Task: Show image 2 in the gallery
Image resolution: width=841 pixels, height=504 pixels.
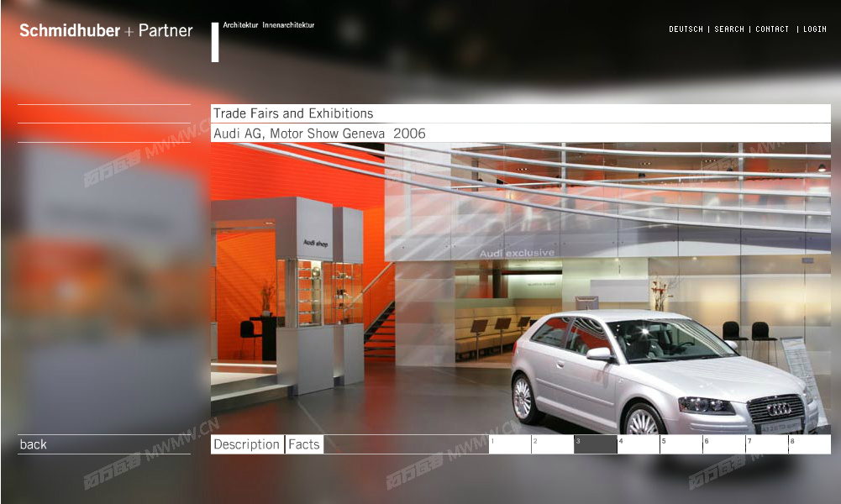Action: click(553, 444)
